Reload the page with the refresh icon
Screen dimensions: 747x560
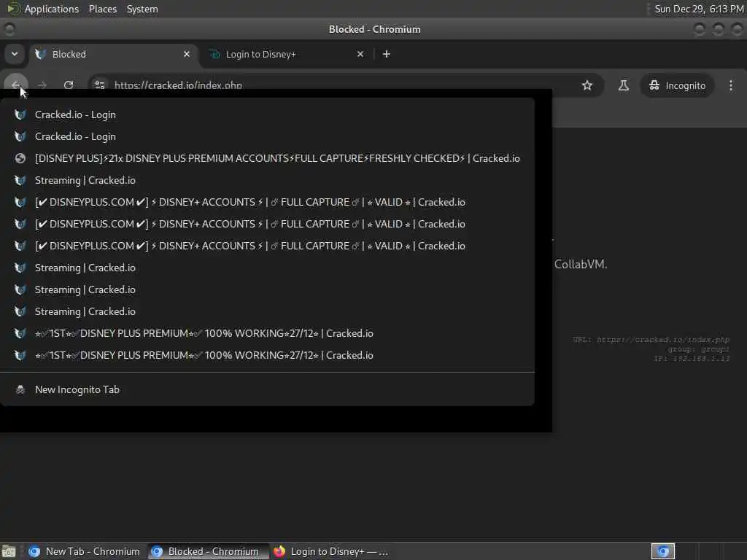pyautogui.click(x=69, y=85)
